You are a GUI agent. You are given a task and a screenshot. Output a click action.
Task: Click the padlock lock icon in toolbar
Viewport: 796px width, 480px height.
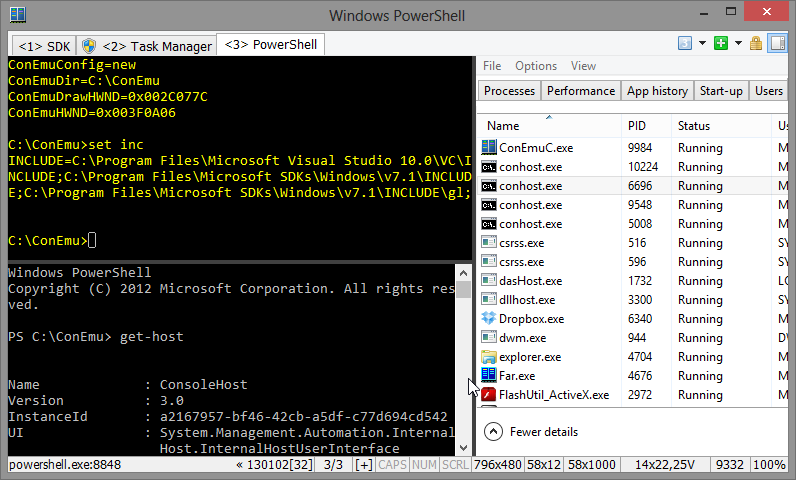[x=756, y=43]
